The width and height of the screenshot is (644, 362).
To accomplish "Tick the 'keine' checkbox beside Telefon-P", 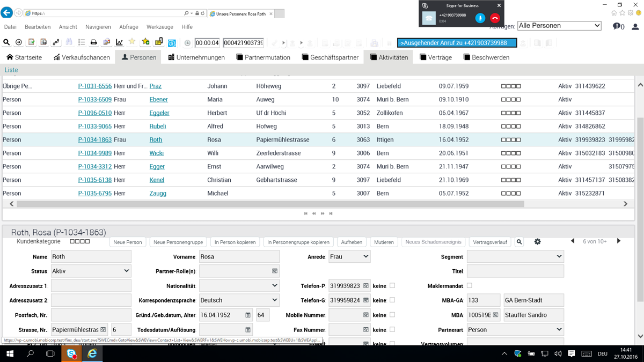I will pos(392,286).
